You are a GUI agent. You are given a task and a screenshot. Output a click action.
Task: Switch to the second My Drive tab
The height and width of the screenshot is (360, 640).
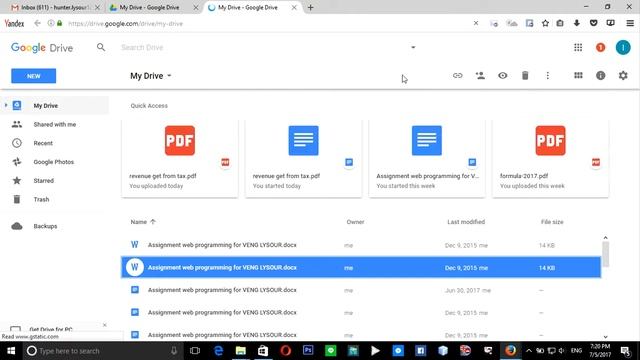pyautogui.click(x=153, y=7)
